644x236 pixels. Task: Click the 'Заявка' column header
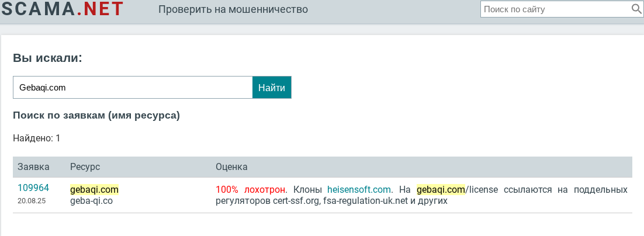click(34, 166)
